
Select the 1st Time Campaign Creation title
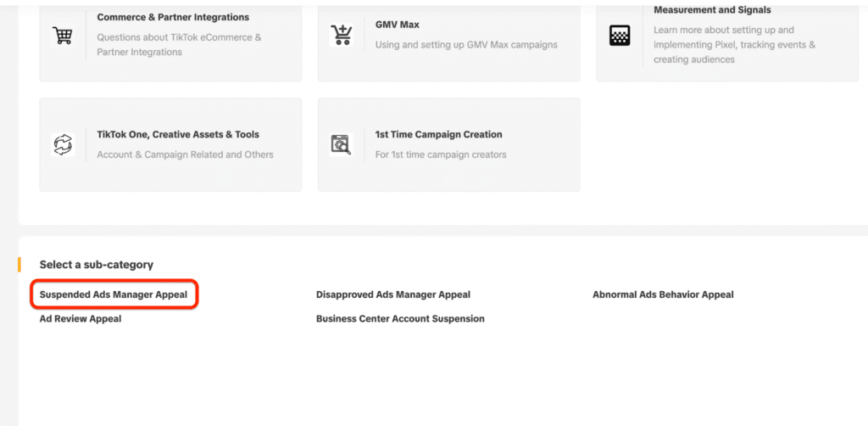(438, 134)
